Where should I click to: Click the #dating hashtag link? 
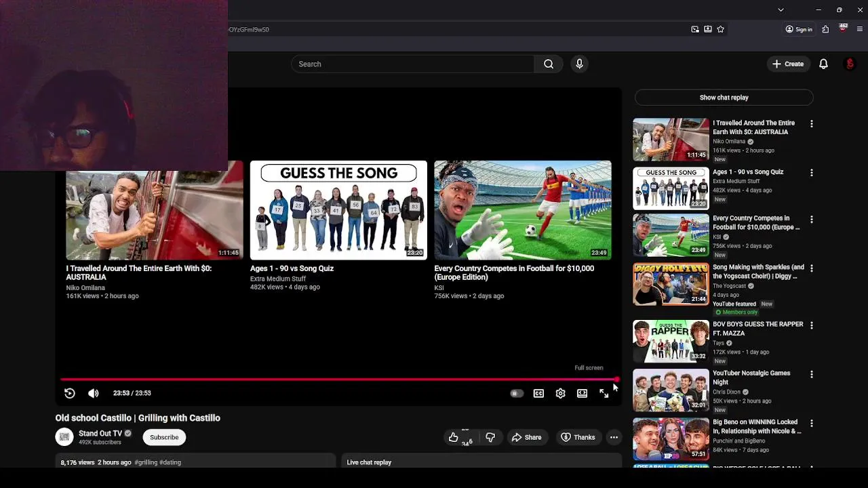click(170, 462)
